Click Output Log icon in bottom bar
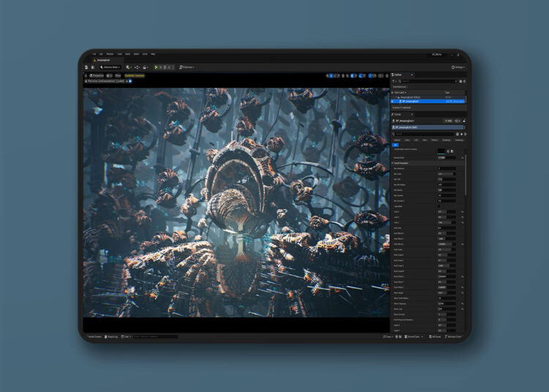549x392 pixels. click(x=111, y=336)
